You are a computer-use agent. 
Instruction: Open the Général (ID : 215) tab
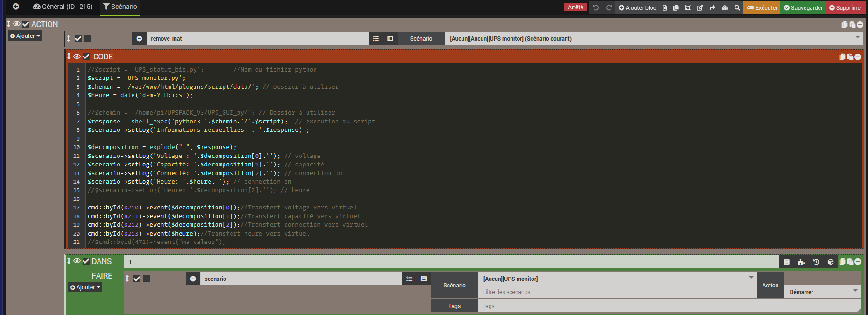[x=63, y=7]
